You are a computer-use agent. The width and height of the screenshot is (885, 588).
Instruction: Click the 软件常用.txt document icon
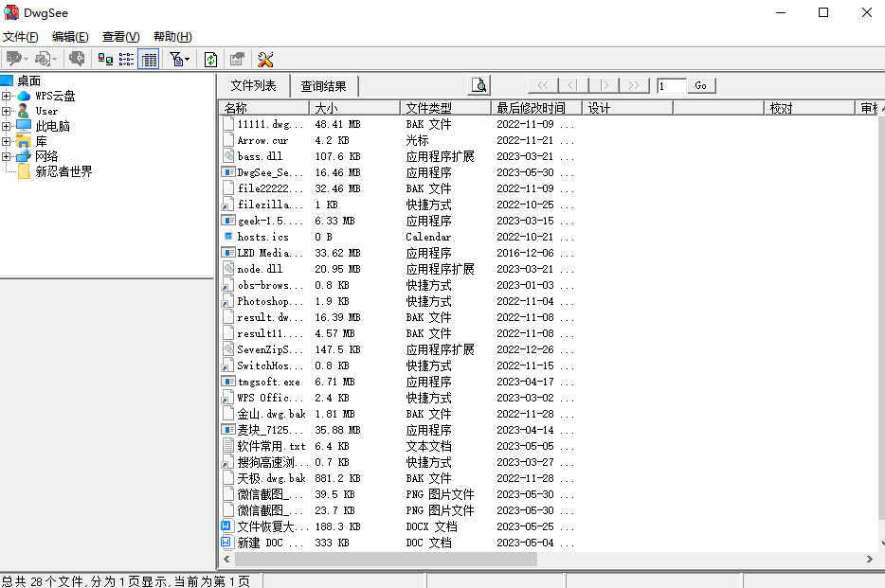point(228,446)
